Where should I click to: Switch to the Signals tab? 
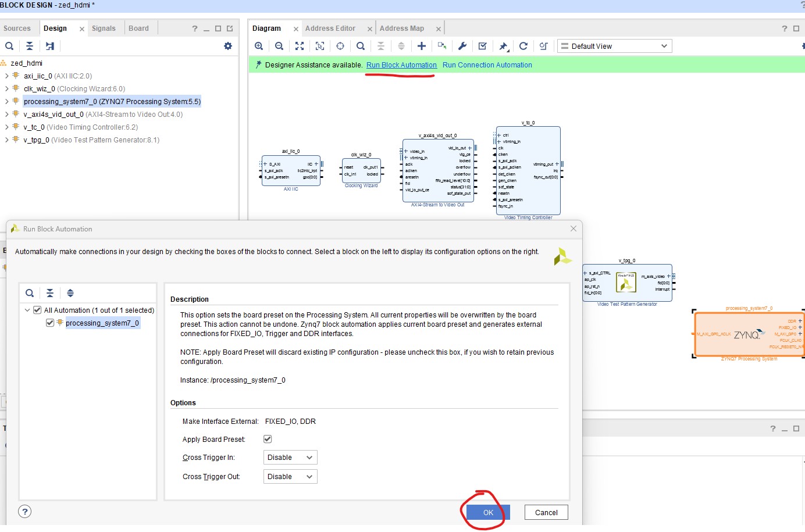point(104,28)
